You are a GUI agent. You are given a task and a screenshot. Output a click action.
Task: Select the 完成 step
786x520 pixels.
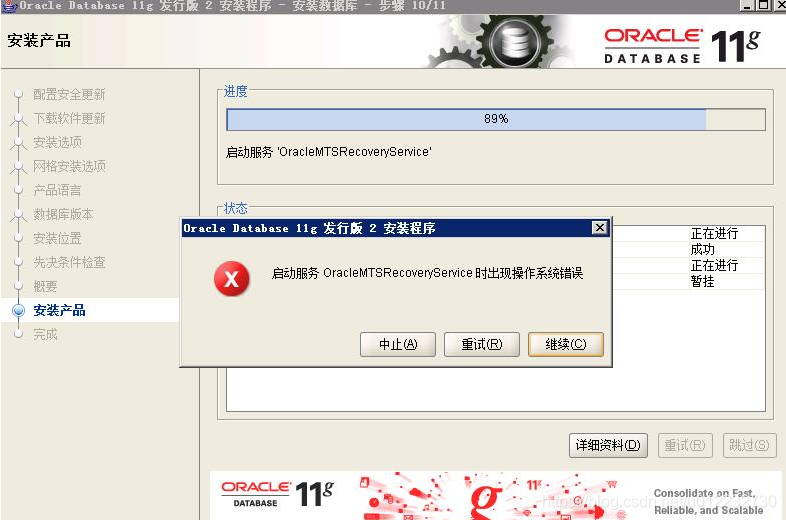point(45,334)
